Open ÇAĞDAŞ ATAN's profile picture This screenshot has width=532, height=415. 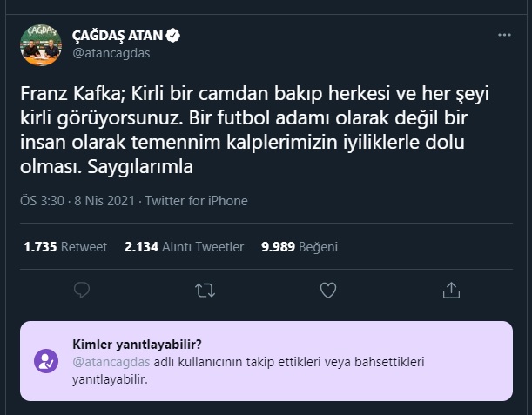tap(41, 45)
